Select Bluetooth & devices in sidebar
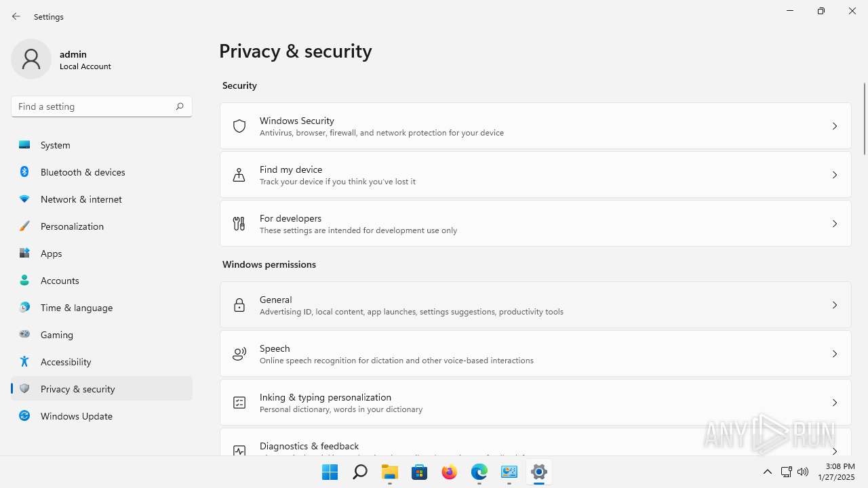Viewport: 868px width, 488px height. point(83,172)
